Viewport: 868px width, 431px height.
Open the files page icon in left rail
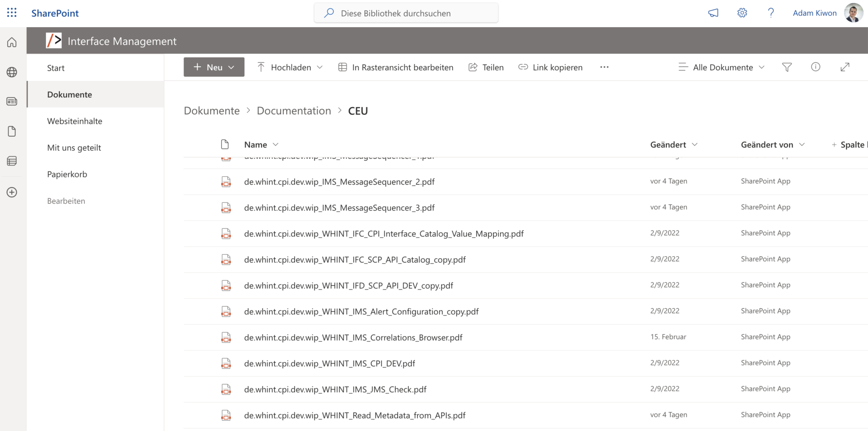12,132
